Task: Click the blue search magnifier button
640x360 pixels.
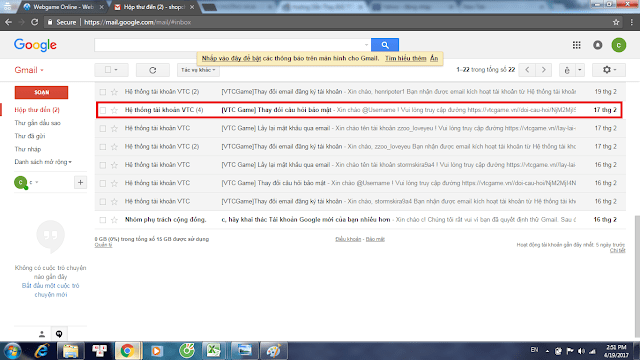Action: pyautogui.click(x=384, y=45)
